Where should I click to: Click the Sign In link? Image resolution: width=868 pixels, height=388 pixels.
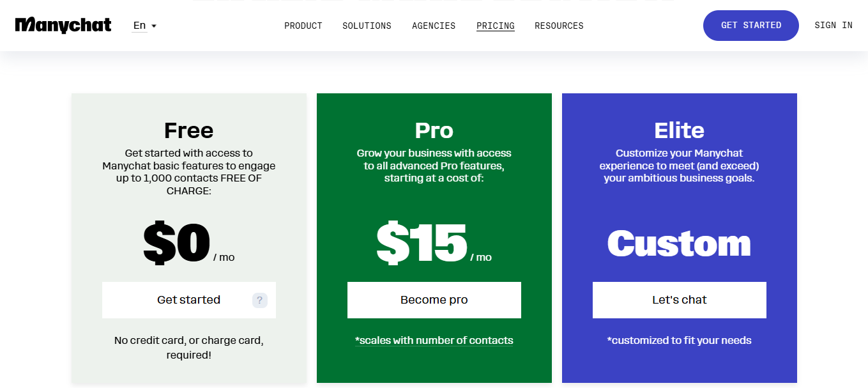pyautogui.click(x=834, y=26)
